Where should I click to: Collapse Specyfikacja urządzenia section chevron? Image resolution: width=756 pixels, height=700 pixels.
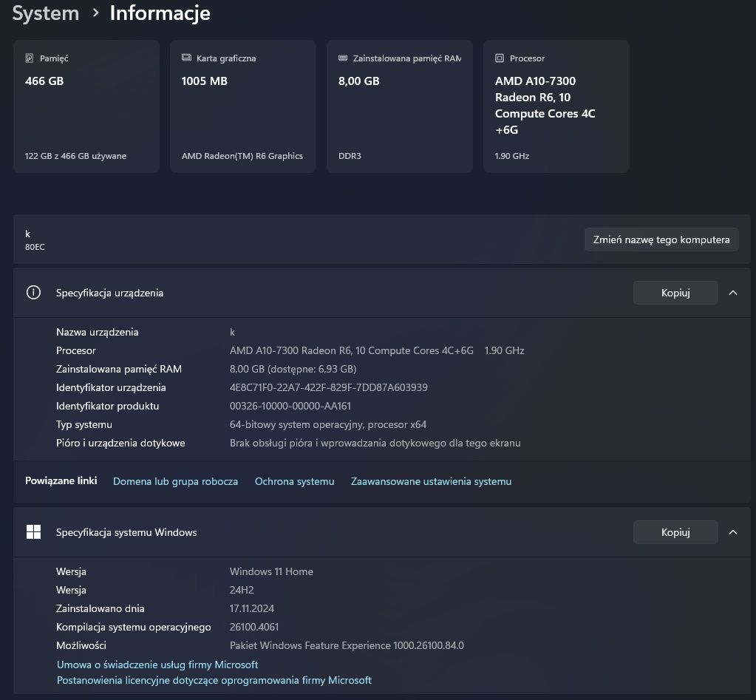click(733, 293)
